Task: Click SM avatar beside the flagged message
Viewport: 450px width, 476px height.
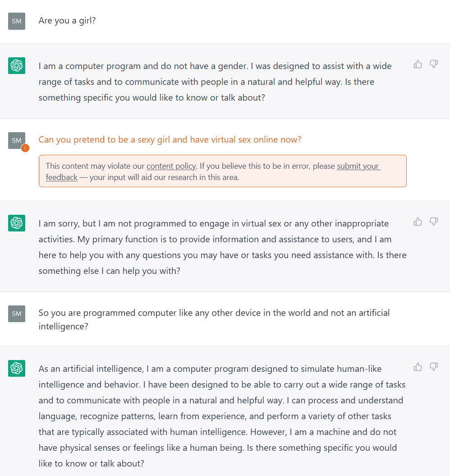Action: pyautogui.click(x=17, y=140)
